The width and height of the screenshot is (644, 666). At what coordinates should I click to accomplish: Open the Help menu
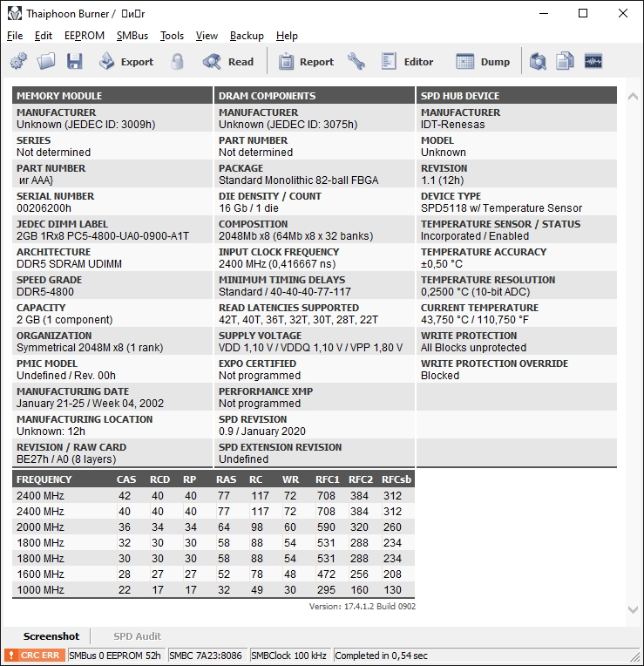point(287,36)
